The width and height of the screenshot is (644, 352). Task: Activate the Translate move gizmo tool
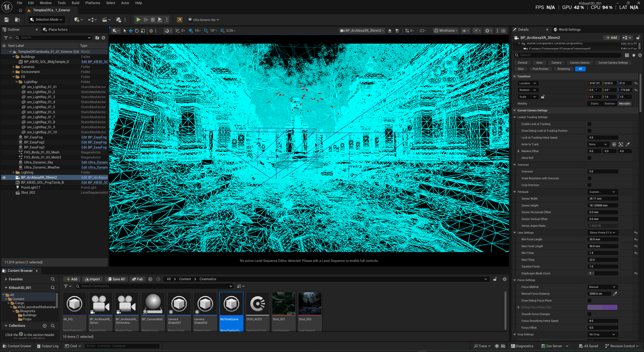131,31
